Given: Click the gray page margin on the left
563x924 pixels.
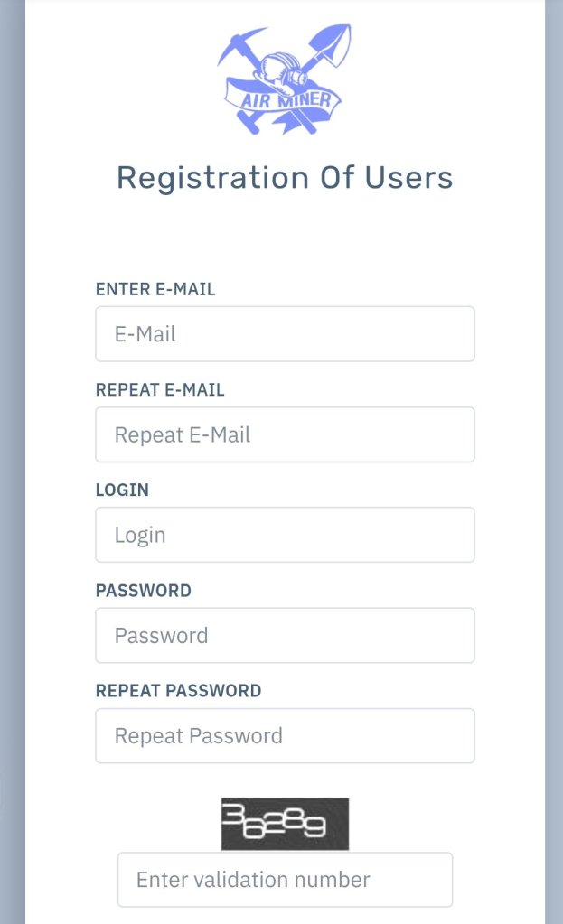Looking at the screenshot, I should point(12,452).
